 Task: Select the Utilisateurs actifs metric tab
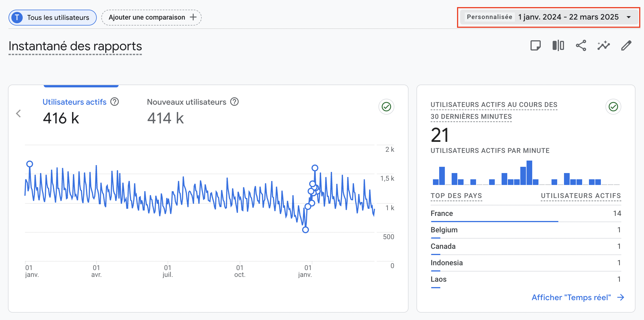(74, 102)
